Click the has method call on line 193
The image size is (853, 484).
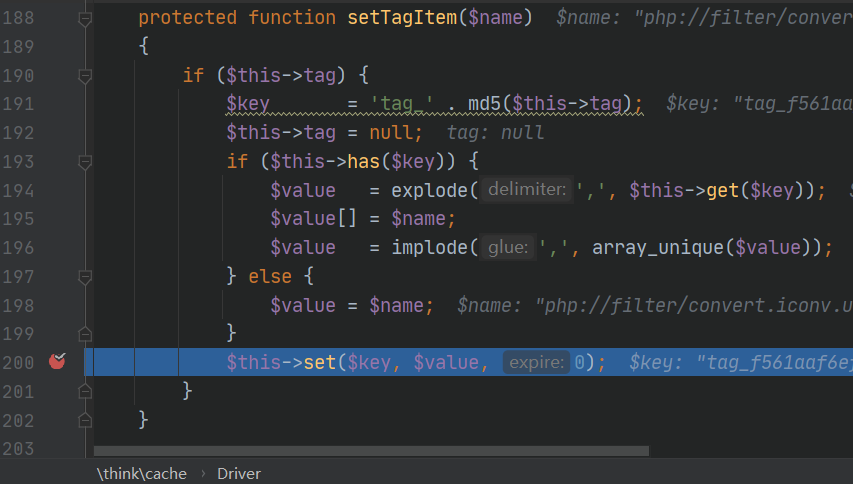click(x=363, y=162)
